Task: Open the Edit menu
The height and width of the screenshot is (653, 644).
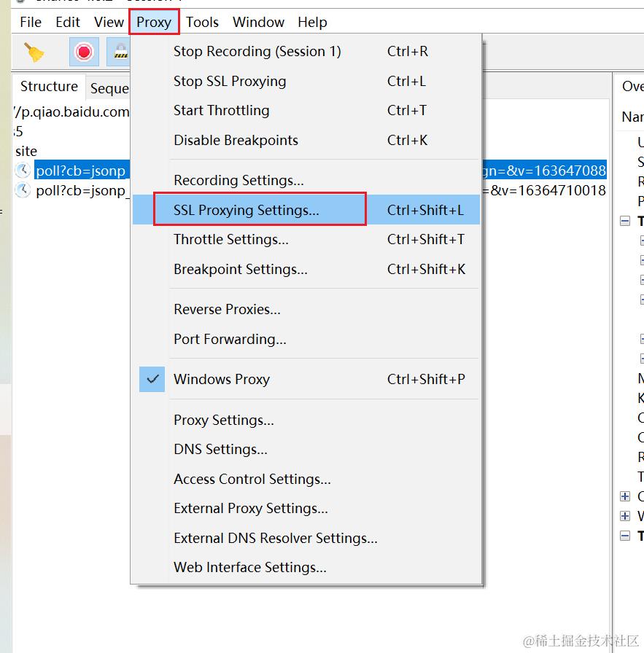Action: [68, 22]
